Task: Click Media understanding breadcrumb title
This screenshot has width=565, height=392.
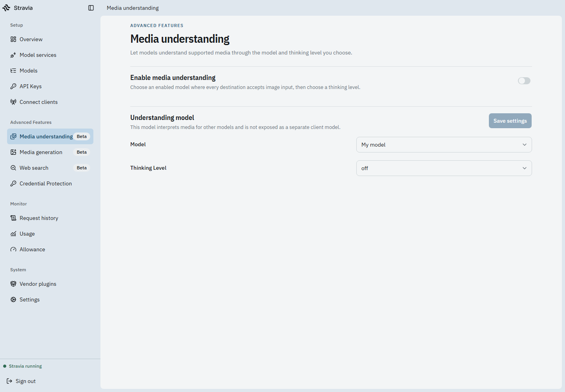Action: pyautogui.click(x=133, y=8)
